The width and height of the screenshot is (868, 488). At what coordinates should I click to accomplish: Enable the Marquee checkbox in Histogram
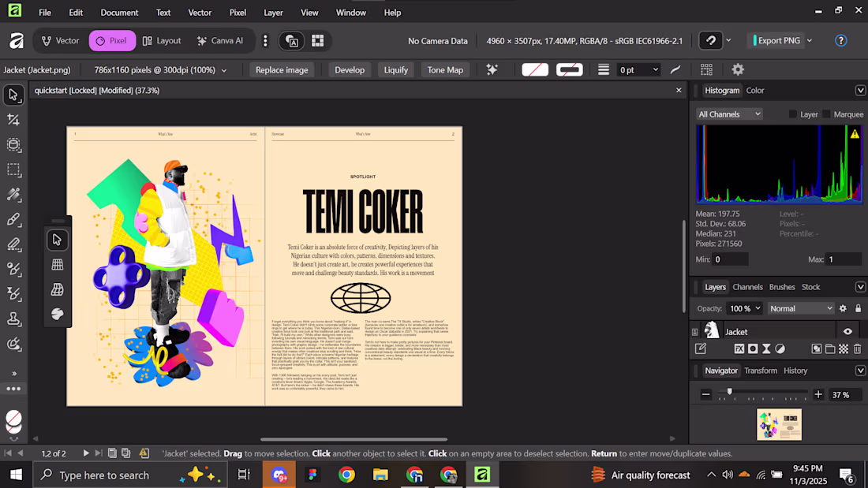(827, 114)
